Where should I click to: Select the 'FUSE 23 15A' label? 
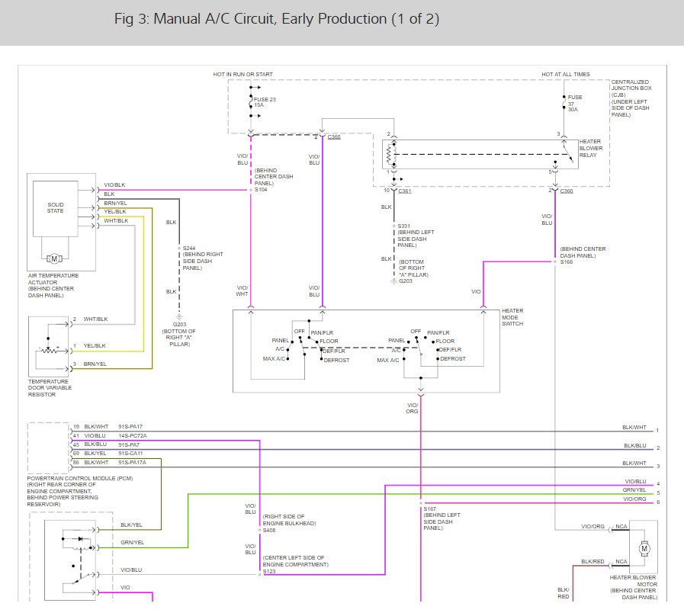[x=265, y=102]
